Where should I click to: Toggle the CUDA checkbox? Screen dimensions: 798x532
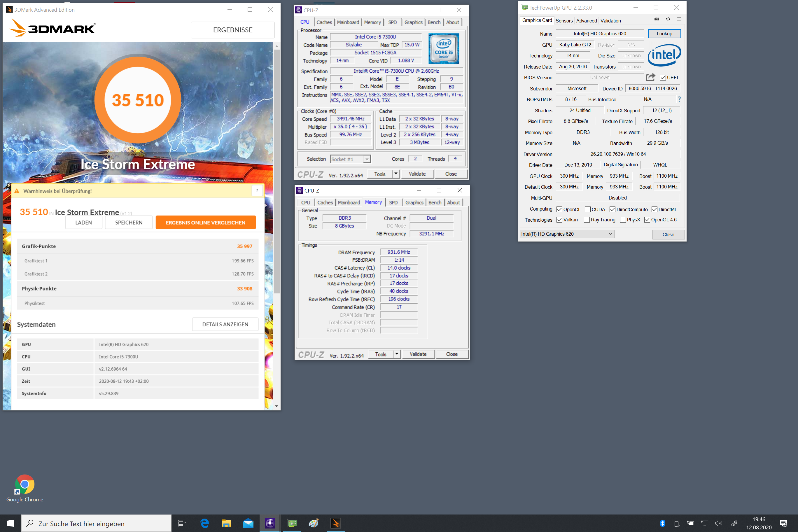click(x=588, y=209)
